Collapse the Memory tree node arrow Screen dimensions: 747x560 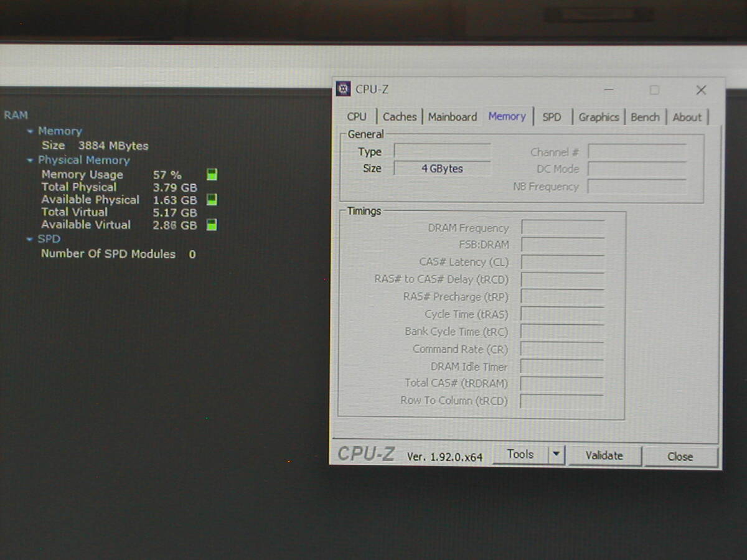click(30, 131)
